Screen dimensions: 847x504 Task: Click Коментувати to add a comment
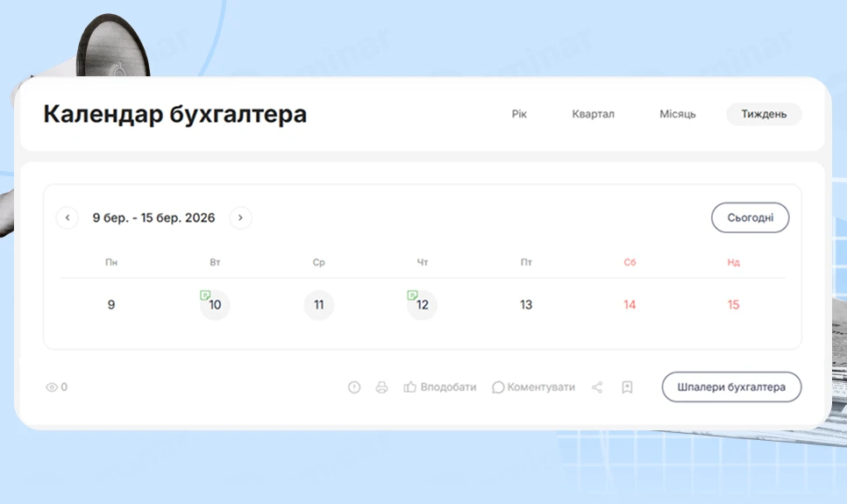534,387
